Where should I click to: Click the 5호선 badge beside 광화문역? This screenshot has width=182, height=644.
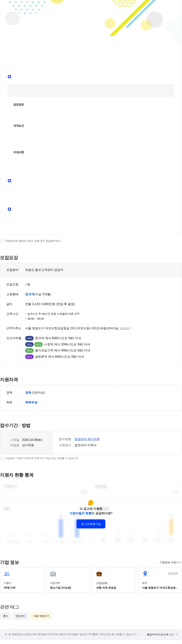point(29,357)
